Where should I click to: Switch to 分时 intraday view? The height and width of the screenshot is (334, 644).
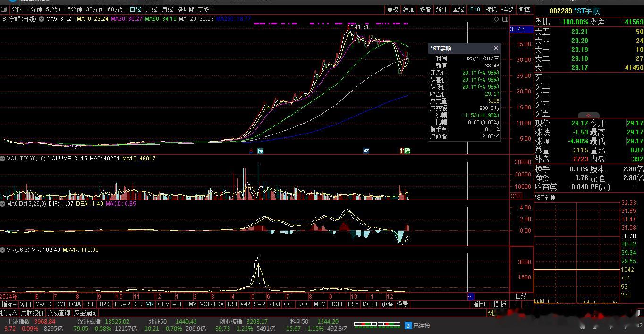click(x=17, y=9)
